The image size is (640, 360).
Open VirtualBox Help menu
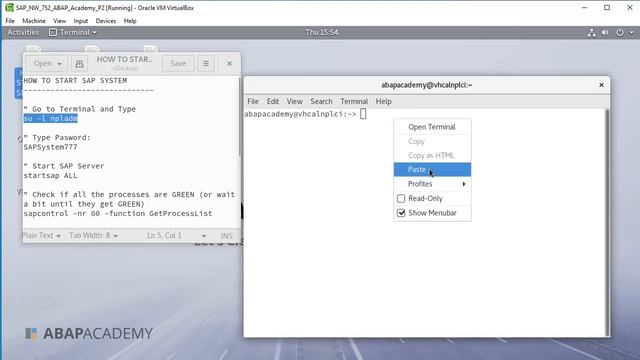(130, 21)
